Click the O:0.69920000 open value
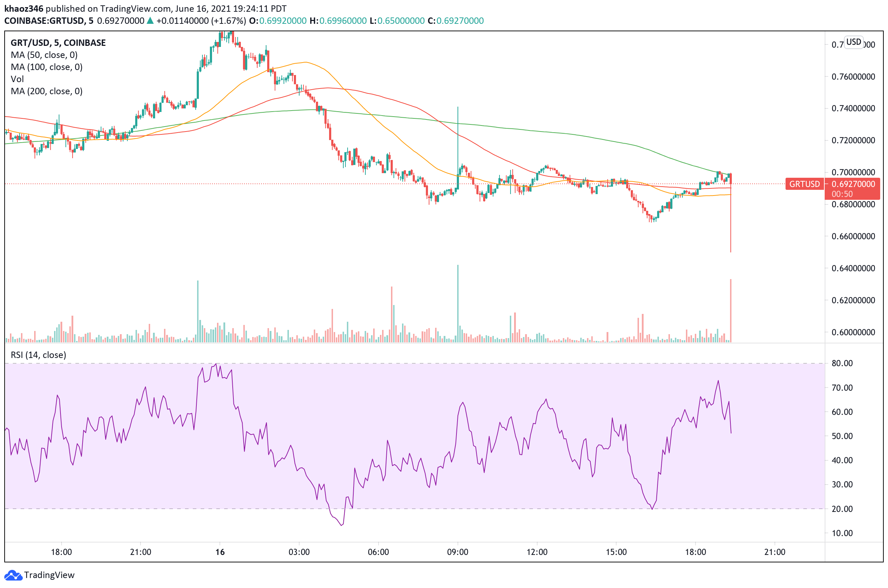 [278, 21]
